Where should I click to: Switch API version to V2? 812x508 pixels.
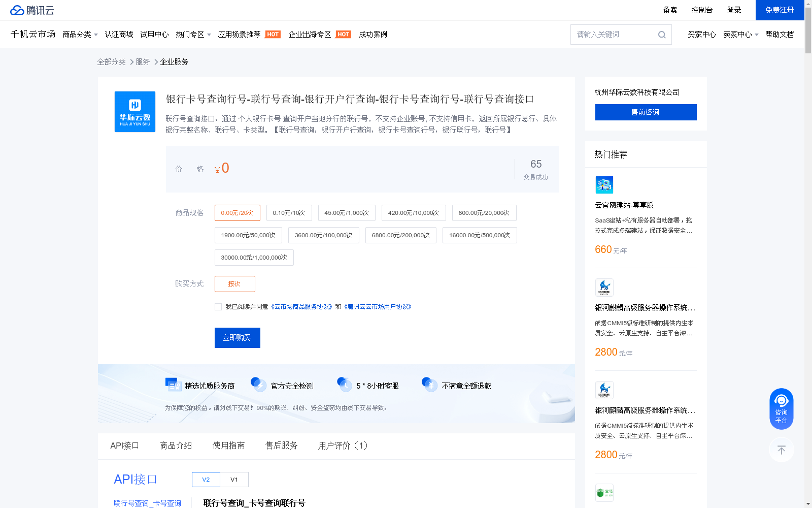206,480
